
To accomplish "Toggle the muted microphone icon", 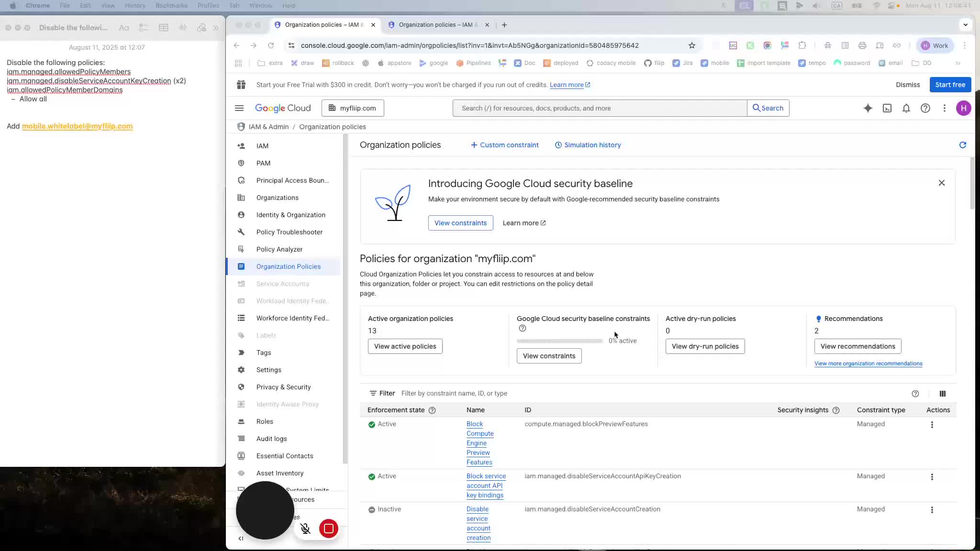I will click(x=305, y=529).
